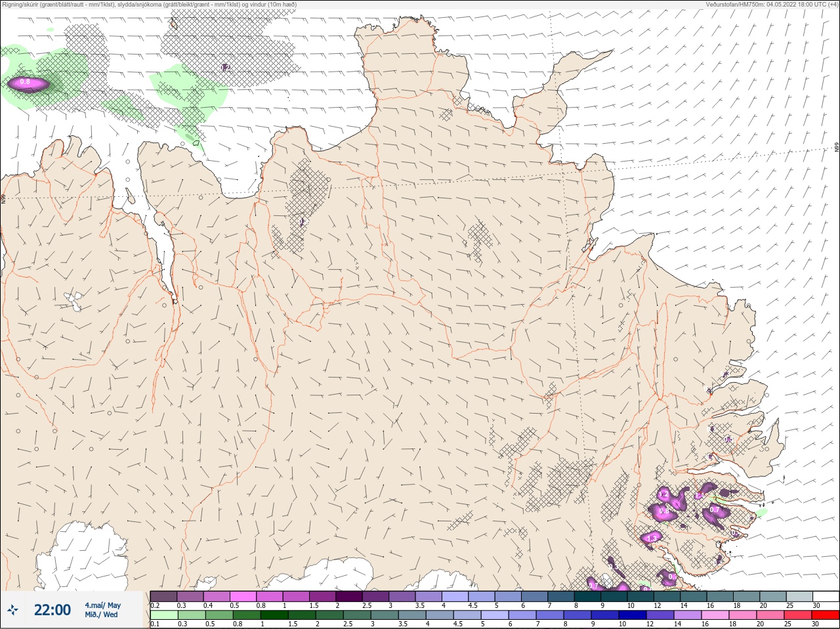Select top legend white swatch after 30
840x629 pixels.
coord(826,596)
